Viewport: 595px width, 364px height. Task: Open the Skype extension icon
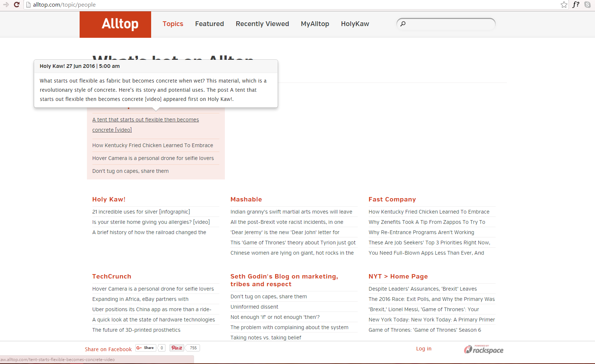(587, 5)
